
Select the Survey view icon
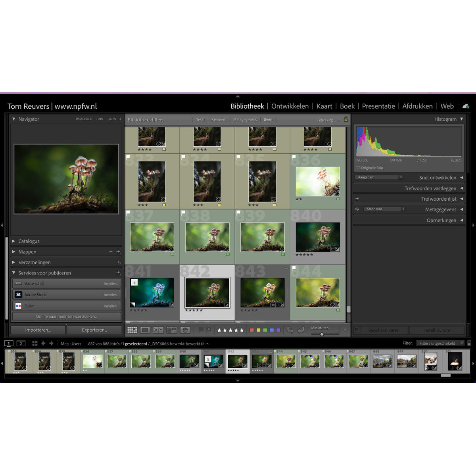[x=171, y=330]
